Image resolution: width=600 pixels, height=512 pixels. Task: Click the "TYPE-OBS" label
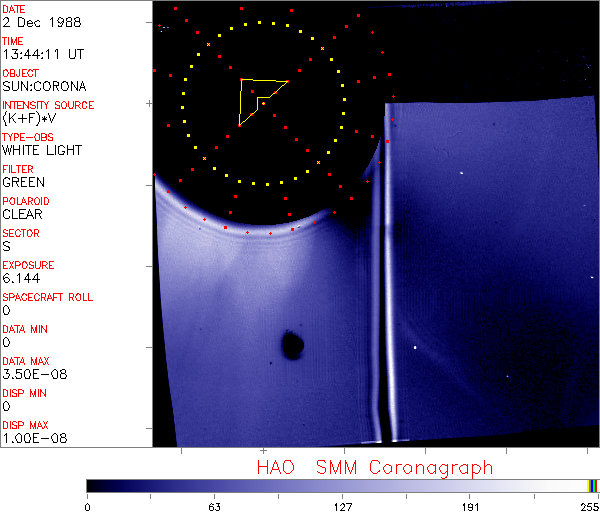click(28, 137)
